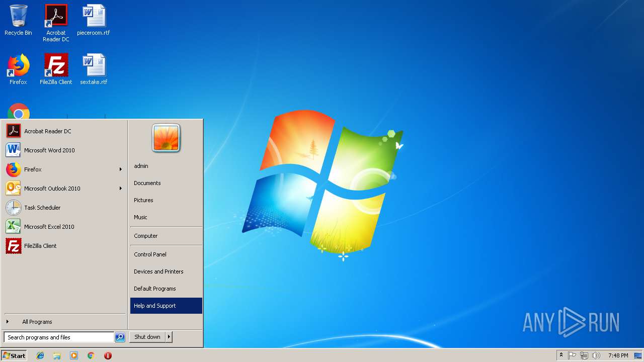Open sextake.rtf desktop file
This screenshot has width=644, height=362.
tap(94, 69)
